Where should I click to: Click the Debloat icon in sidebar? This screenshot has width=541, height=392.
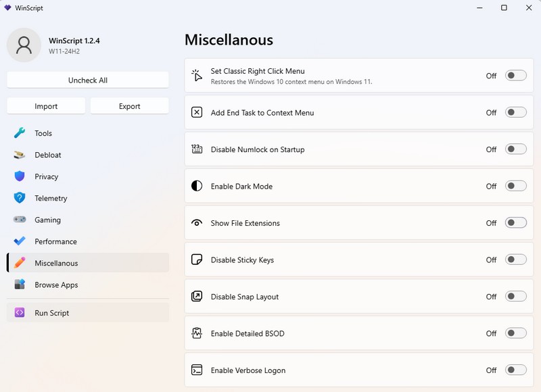click(x=20, y=155)
